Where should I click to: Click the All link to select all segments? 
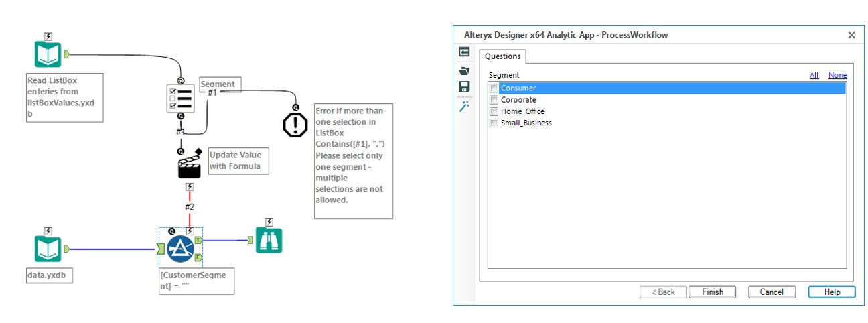tap(814, 75)
